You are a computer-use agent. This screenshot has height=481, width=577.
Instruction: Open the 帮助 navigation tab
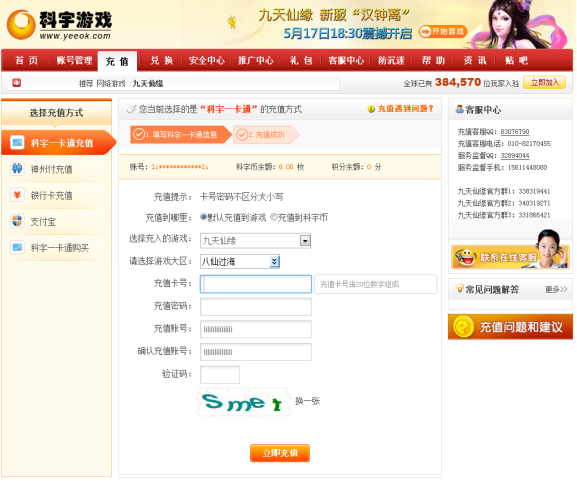pos(433,60)
